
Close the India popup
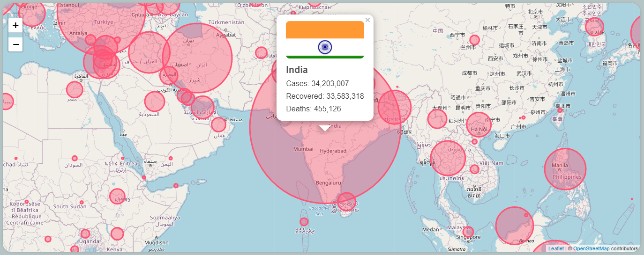point(367,20)
